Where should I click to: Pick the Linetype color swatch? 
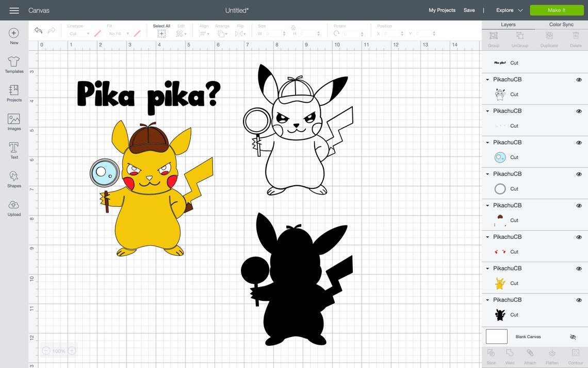97,34
